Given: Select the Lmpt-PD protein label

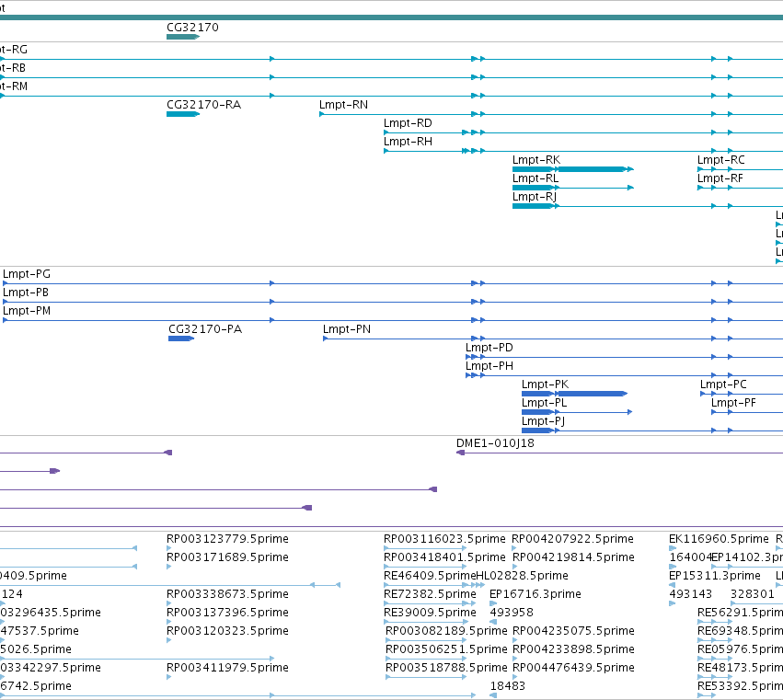Looking at the screenshot, I should tap(489, 348).
